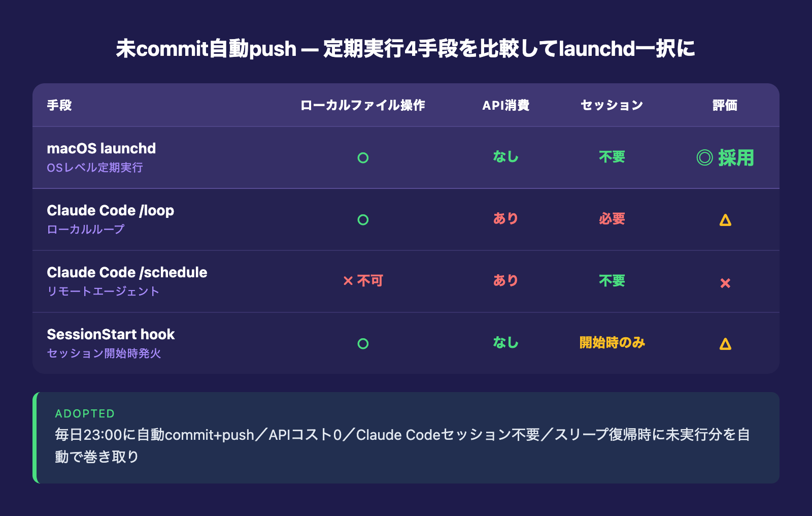The height and width of the screenshot is (516, 812).
Task: Click the green circle in the SessionStart hook row
Action: pyautogui.click(x=363, y=344)
